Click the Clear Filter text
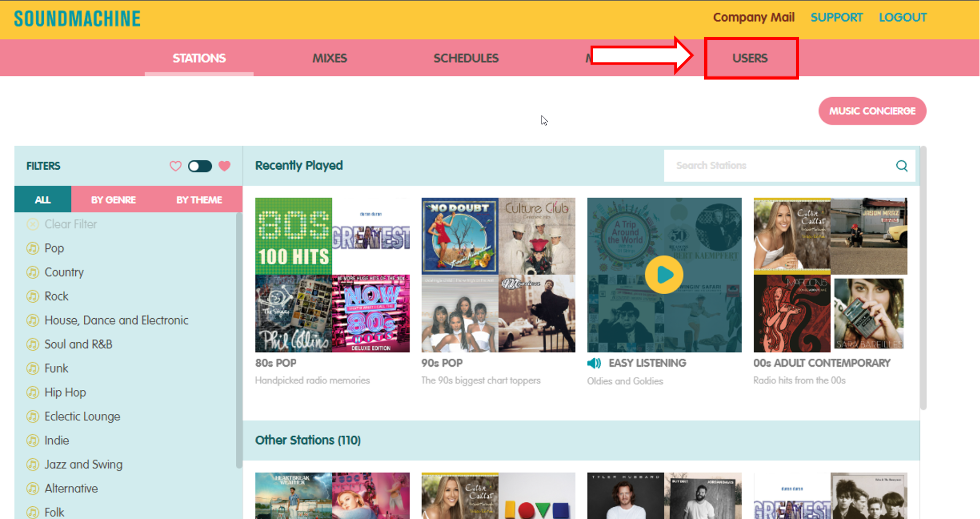The image size is (980, 519). [71, 224]
